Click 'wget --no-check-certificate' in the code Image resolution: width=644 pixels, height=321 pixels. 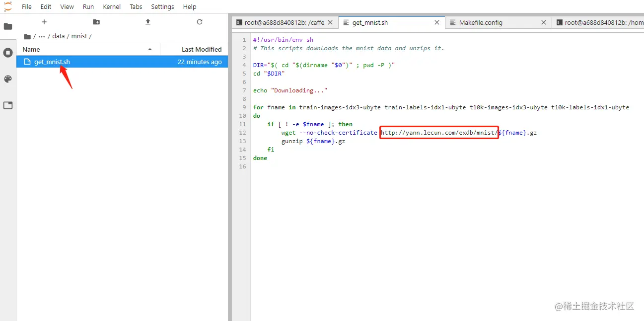tap(329, 133)
